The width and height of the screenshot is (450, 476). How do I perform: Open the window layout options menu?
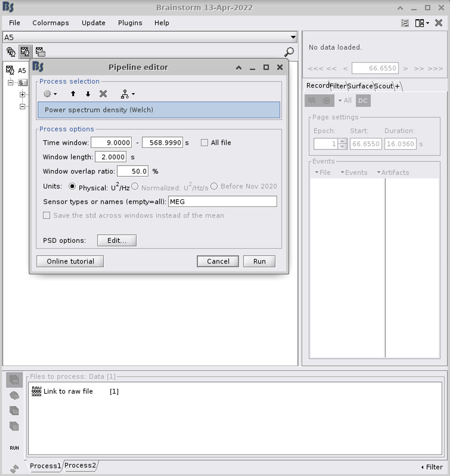point(422,23)
